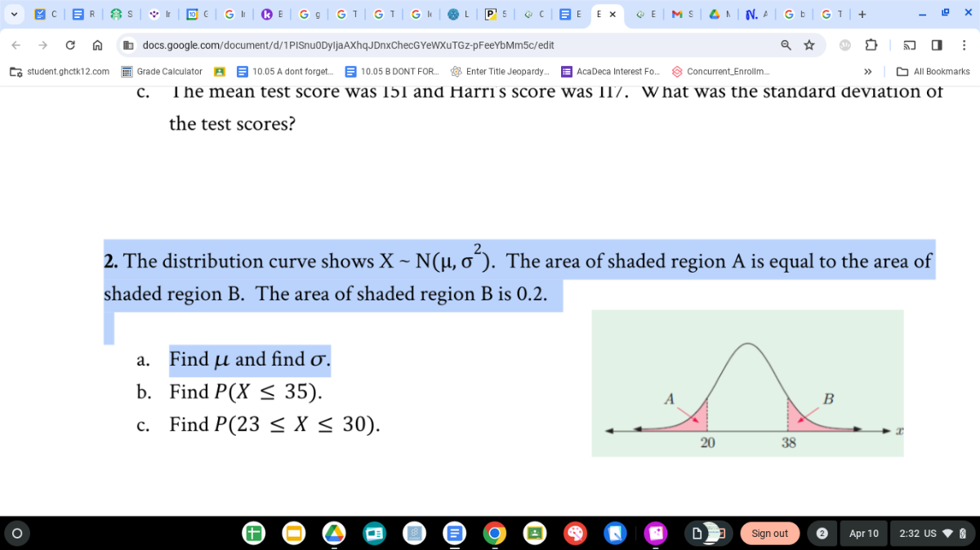Viewport: 980px width, 550px height.
Task: Open Chrome Canvas from the shelf
Action: pyautogui.click(x=574, y=533)
